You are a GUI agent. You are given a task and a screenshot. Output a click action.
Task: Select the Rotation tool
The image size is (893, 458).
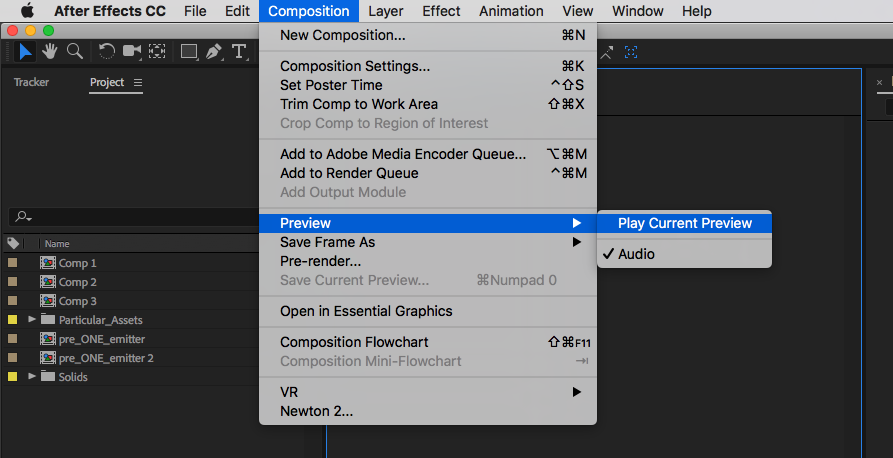point(106,52)
